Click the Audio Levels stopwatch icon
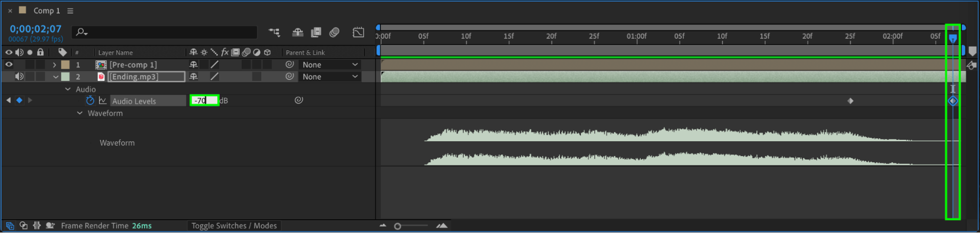Image resolution: width=980 pixels, height=233 pixels. tap(90, 101)
